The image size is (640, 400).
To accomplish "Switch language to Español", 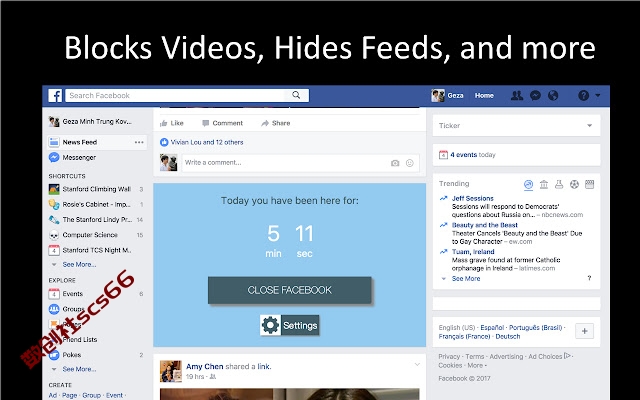I will click(492, 327).
